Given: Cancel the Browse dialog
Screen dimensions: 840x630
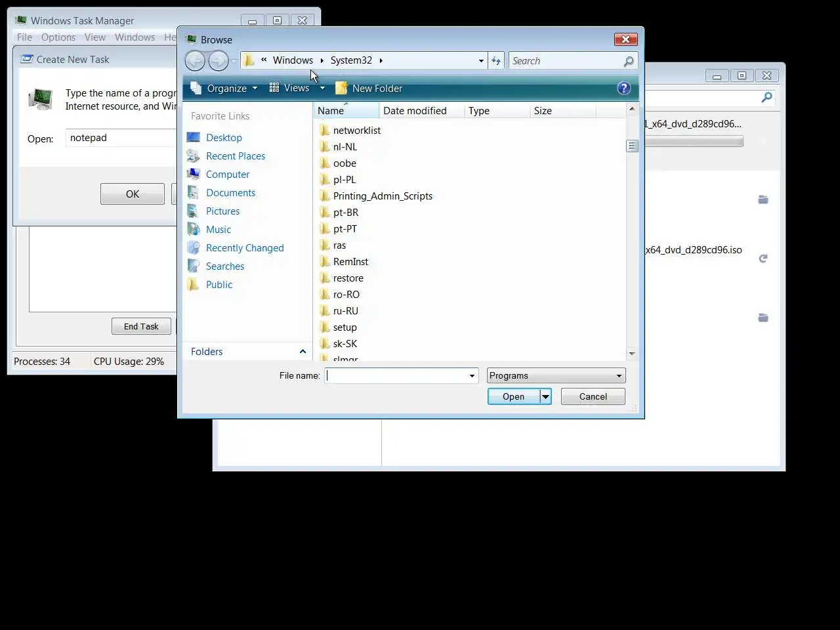Looking at the screenshot, I should point(593,397).
